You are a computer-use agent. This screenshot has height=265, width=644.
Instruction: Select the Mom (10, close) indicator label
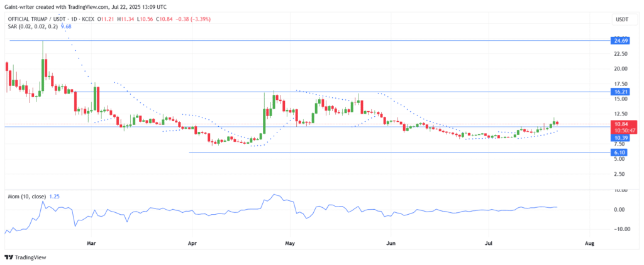27,197
